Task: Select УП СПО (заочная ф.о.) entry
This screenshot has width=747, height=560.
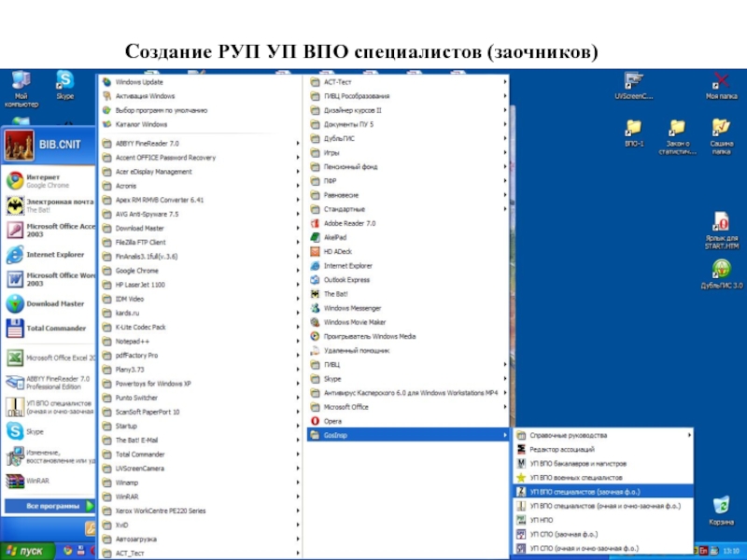Action: [x=603, y=534]
